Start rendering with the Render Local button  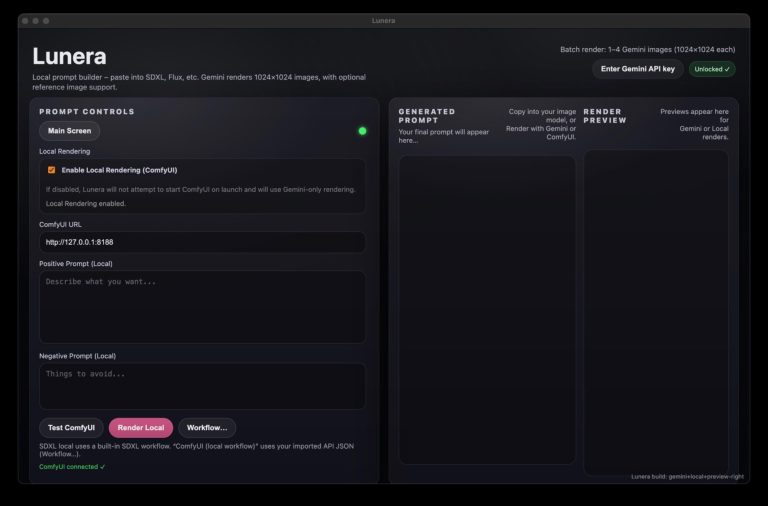tap(140, 428)
